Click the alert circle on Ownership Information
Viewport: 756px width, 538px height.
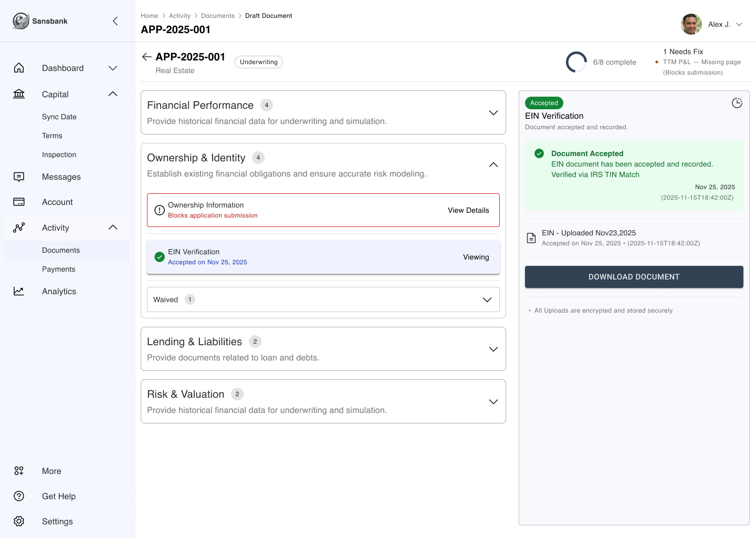click(x=160, y=210)
